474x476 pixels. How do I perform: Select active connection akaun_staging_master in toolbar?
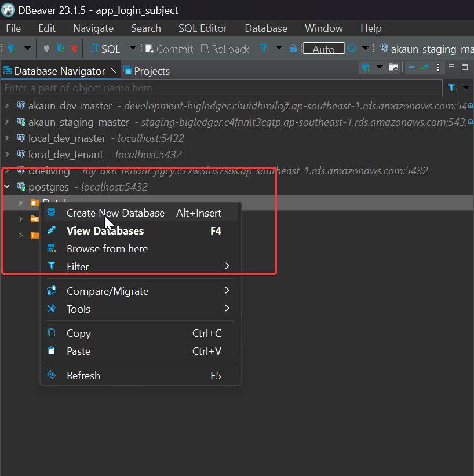pos(427,49)
